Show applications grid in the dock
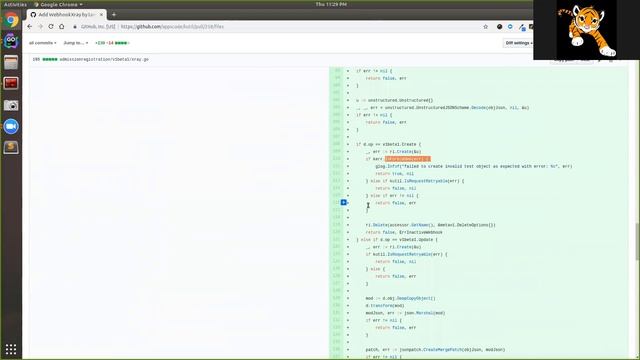Viewport: 640px width, 360px height. coord(11,349)
